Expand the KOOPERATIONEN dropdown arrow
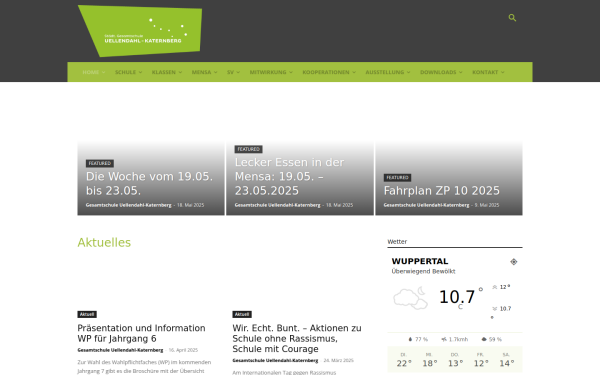Viewport: 600px width, 375px height. click(x=354, y=72)
